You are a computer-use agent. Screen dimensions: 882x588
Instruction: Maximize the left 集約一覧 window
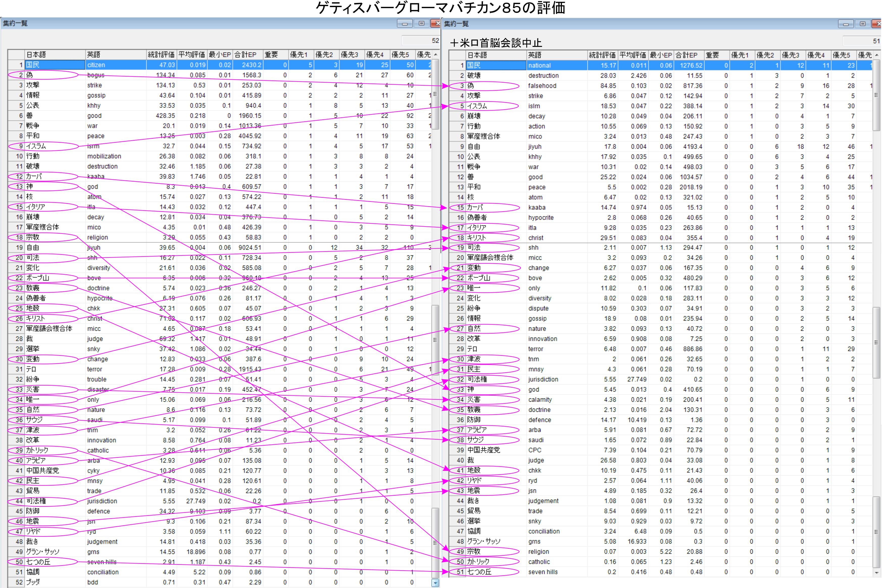pyautogui.click(x=421, y=24)
